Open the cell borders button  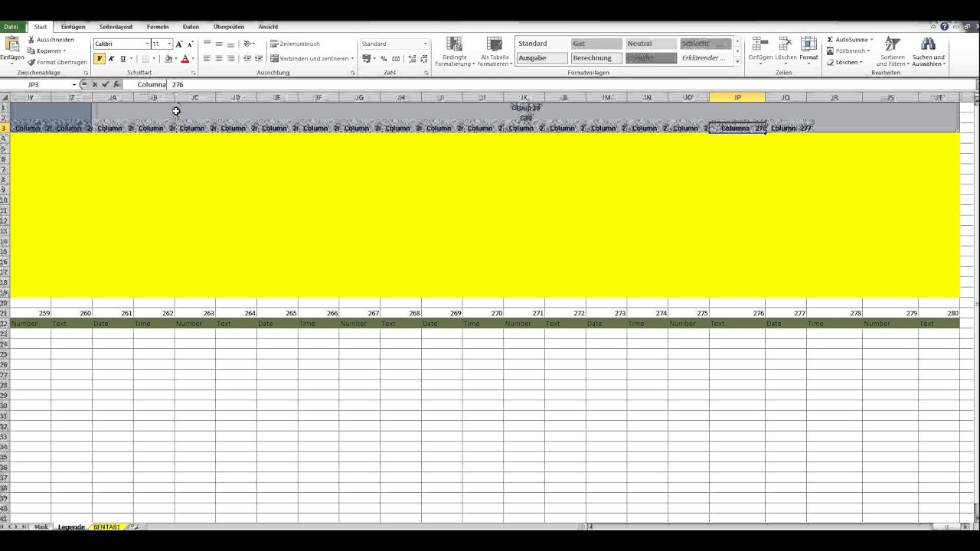pyautogui.click(x=145, y=58)
